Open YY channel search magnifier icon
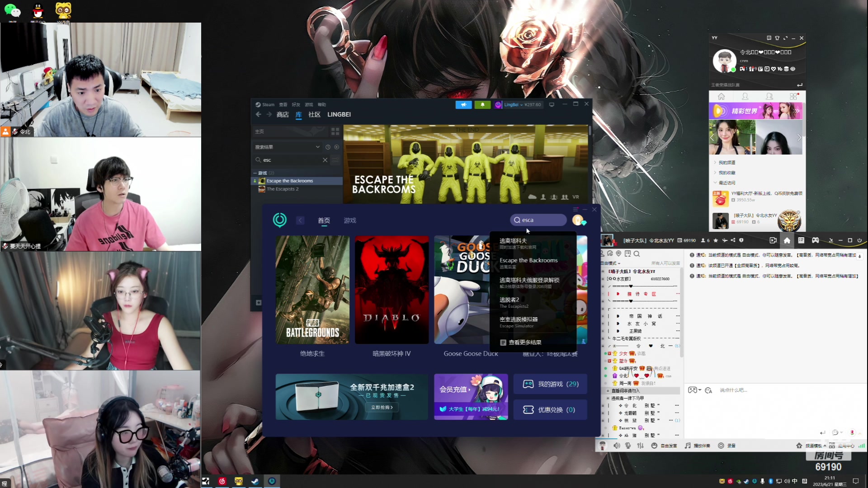 pyautogui.click(x=637, y=254)
